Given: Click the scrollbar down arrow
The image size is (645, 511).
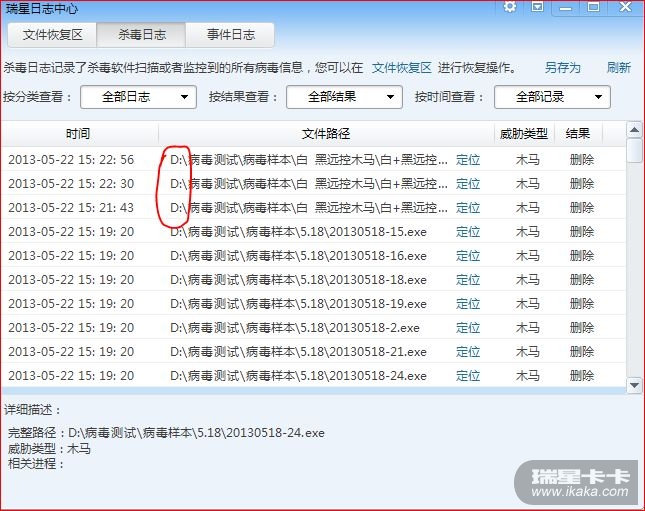Looking at the screenshot, I should [x=634, y=386].
